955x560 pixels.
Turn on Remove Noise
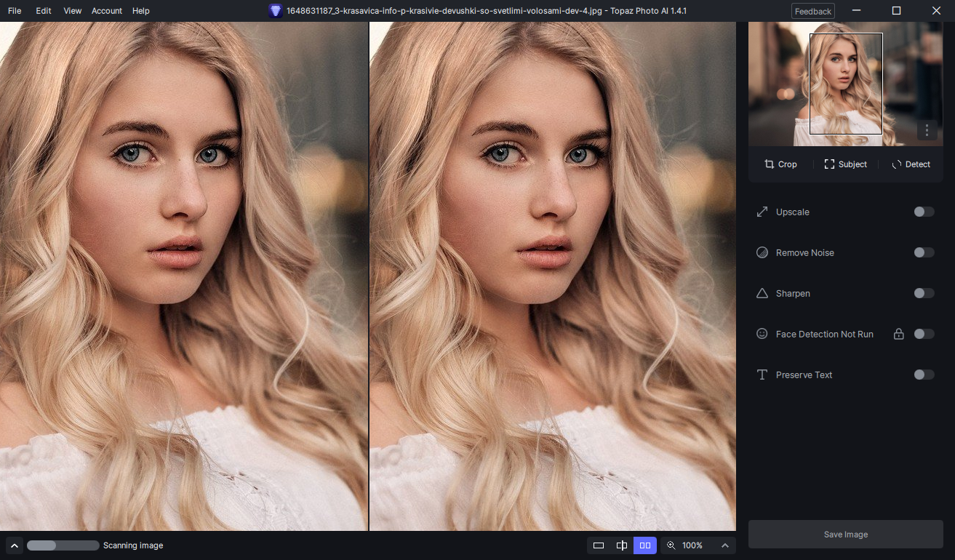coord(924,252)
